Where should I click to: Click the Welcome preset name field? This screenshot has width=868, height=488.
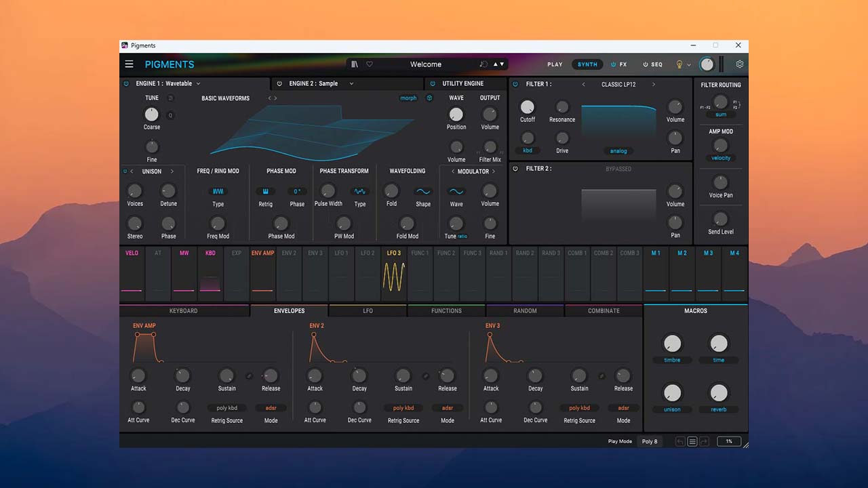click(425, 64)
